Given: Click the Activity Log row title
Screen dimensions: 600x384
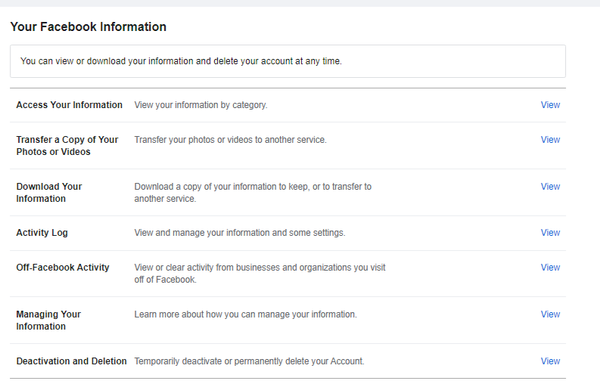Looking at the screenshot, I should click(42, 233).
